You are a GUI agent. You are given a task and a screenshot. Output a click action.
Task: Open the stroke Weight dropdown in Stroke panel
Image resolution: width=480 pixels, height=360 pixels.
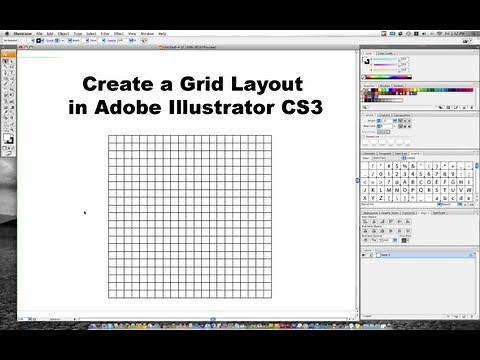coord(395,121)
